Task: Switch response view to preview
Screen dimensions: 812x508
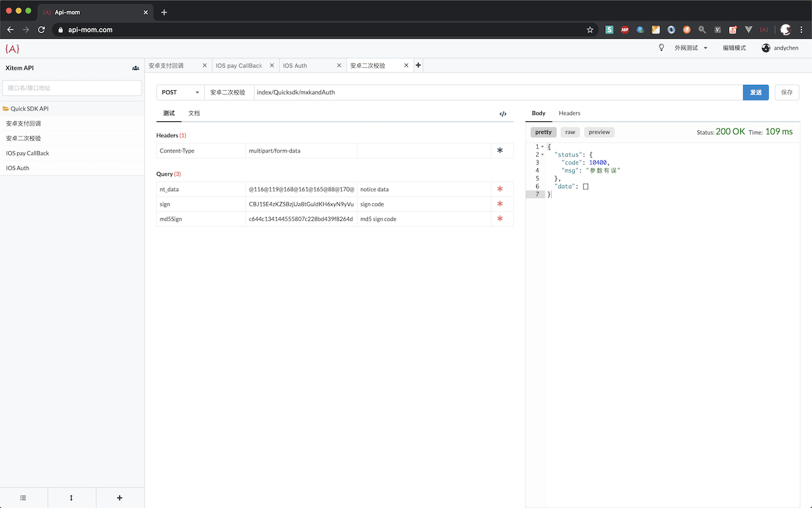Action: 599,132
